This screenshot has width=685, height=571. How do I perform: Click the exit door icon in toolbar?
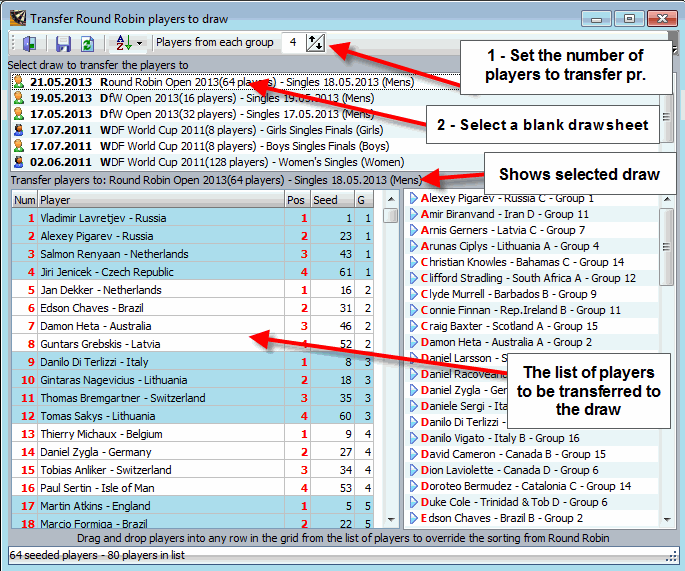(29, 44)
